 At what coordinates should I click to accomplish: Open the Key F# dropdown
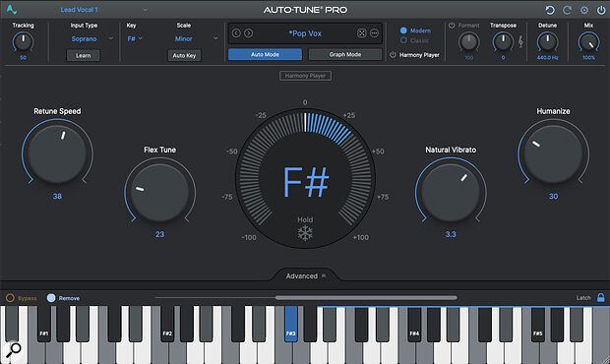135,38
